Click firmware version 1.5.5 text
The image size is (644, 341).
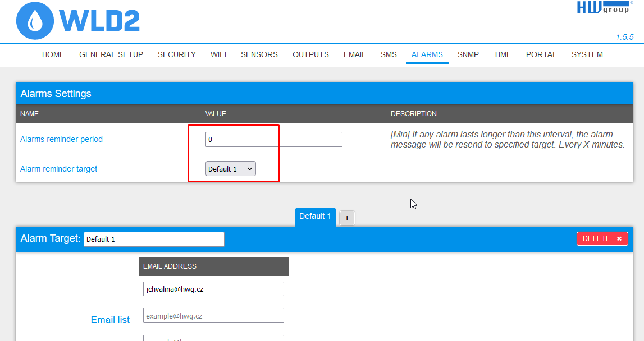[x=624, y=38]
